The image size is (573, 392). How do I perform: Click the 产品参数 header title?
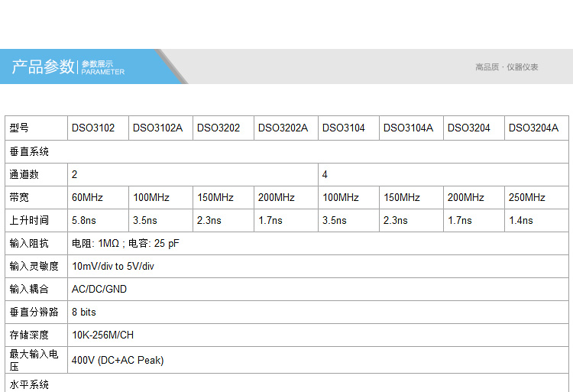(43, 67)
